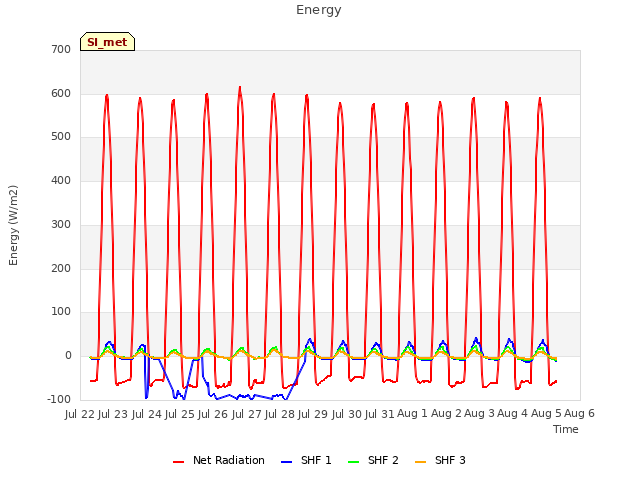Click the Jul 28 x-axis date label
This screenshot has height=480, width=640.
click(280, 414)
